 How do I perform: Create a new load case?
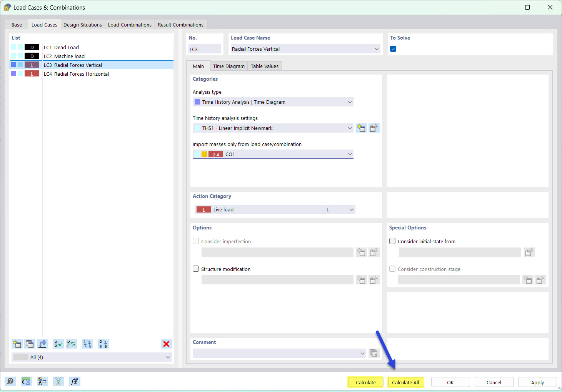[x=17, y=344]
